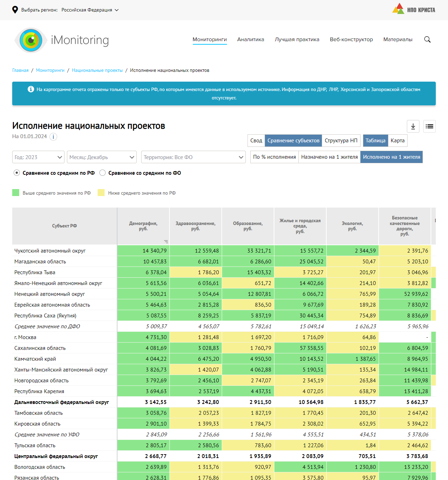Click the info icon in blue banner

(x=31, y=89)
